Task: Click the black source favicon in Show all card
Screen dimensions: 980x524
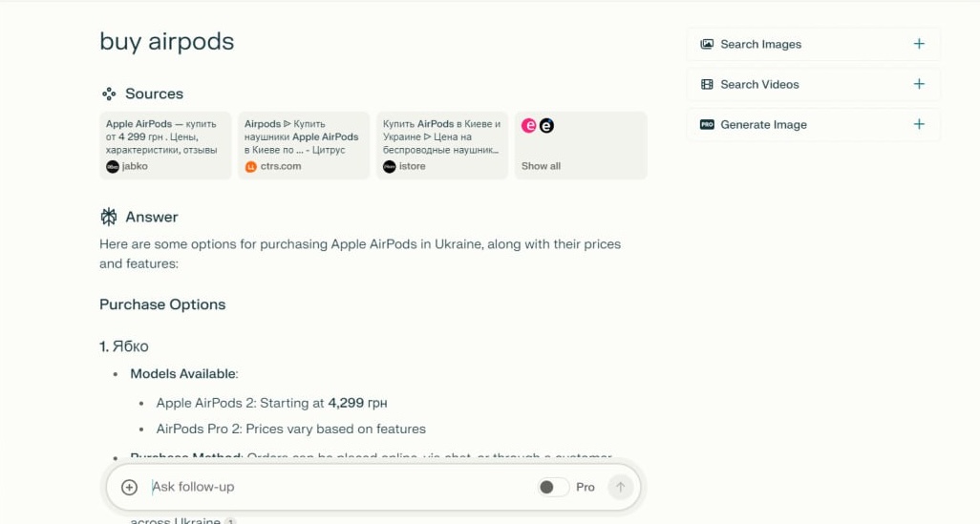Action: (546, 125)
